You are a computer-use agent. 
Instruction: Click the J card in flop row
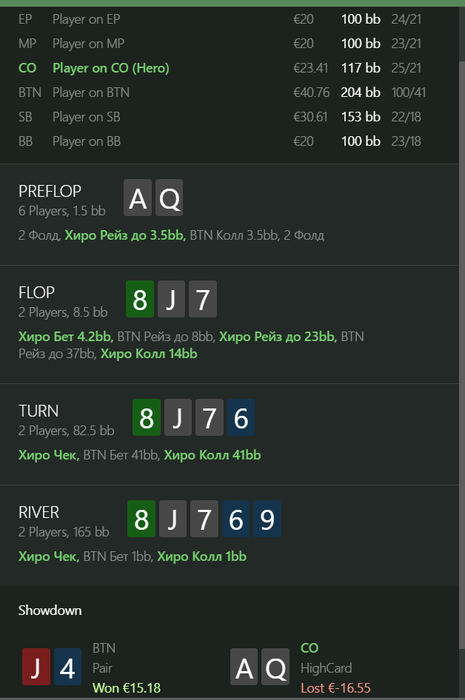pos(171,299)
